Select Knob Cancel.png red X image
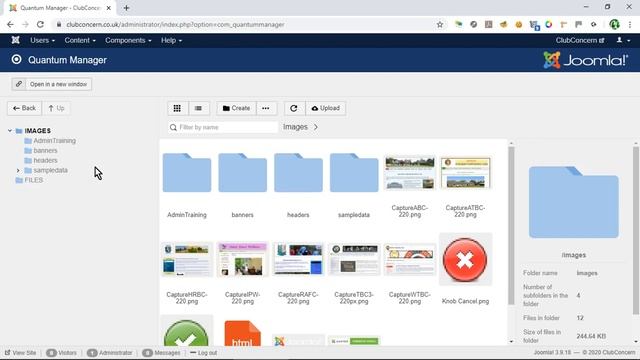 [465, 260]
